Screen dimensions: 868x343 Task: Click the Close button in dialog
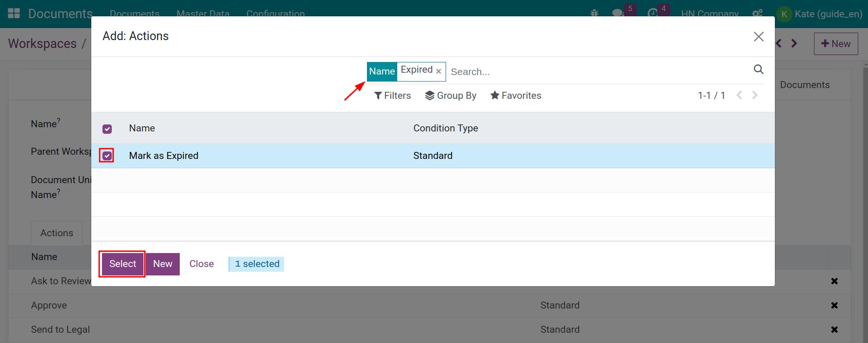tap(202, 264)
